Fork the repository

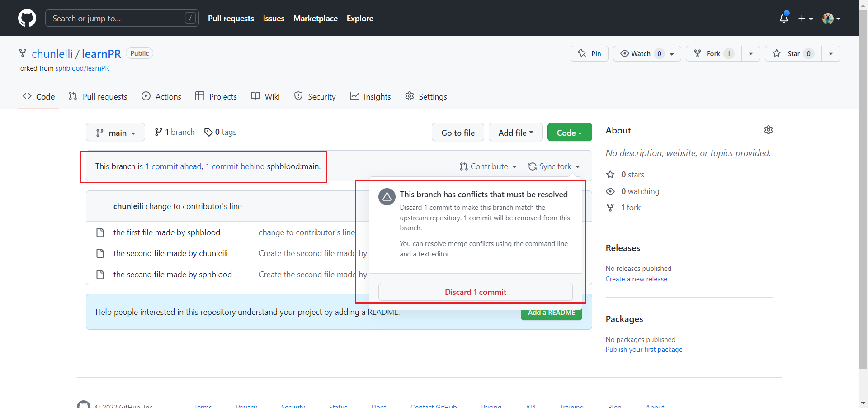point(713,53)
